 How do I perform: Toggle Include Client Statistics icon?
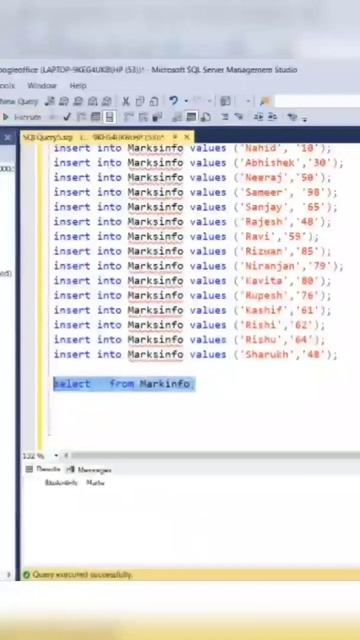click(x=157, y=118)
